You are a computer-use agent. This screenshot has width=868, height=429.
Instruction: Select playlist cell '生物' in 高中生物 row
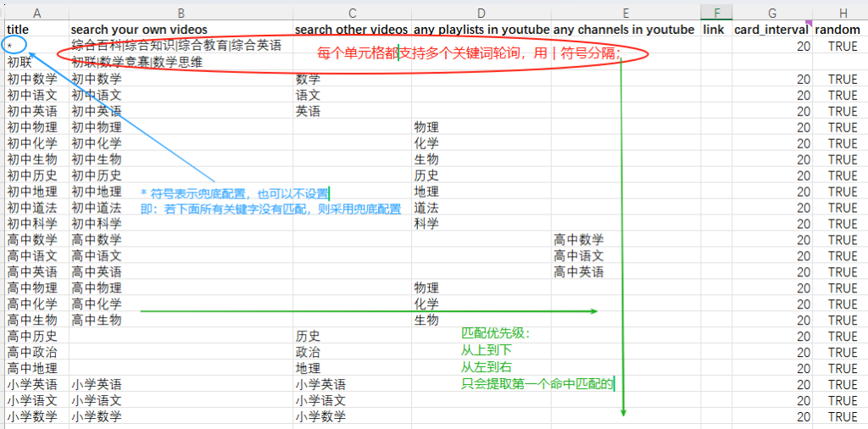(481, 320)
